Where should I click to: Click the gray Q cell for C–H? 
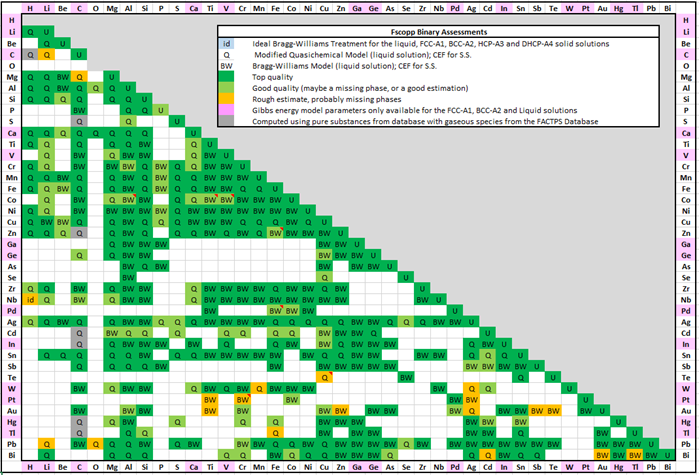click(x=31, y=54)
